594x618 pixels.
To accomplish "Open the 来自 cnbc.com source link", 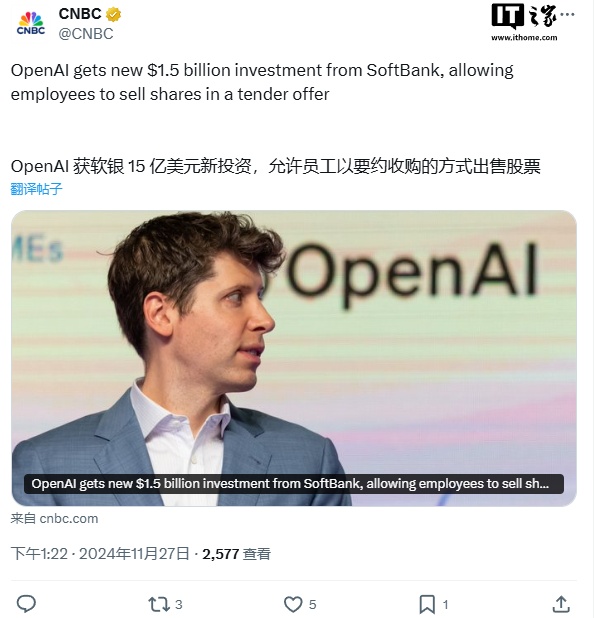I will pos(54,518).
